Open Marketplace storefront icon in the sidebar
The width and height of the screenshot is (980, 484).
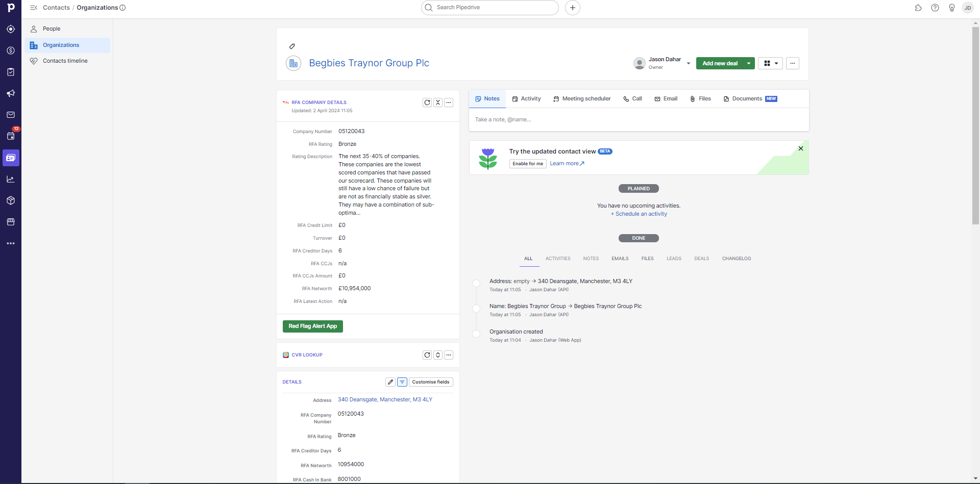tap(11, 222)
